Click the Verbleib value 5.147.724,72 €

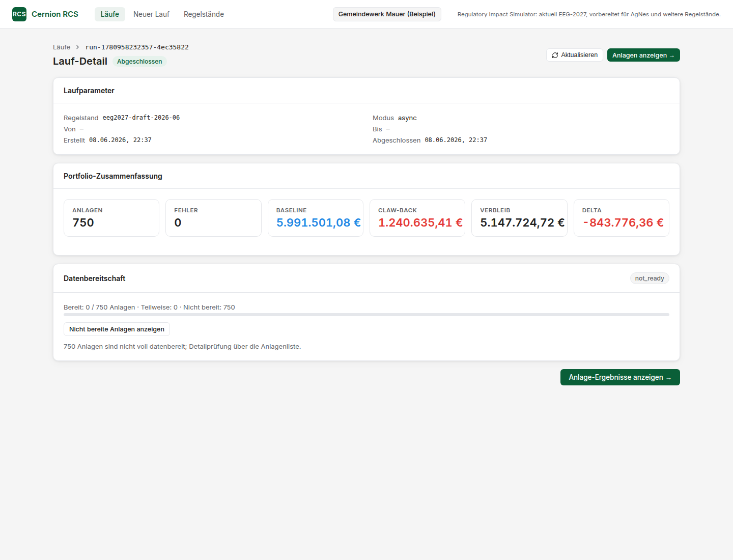click(x=522, y=223)
